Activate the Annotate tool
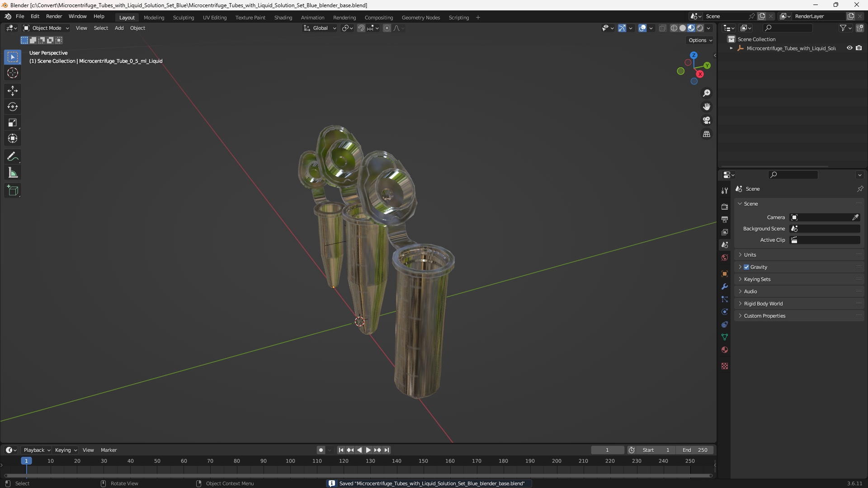 click(13, 157)
